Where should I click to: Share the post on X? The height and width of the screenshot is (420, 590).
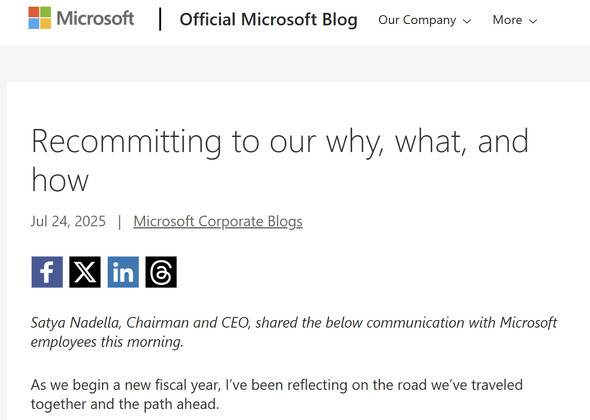tap(85, 272)
